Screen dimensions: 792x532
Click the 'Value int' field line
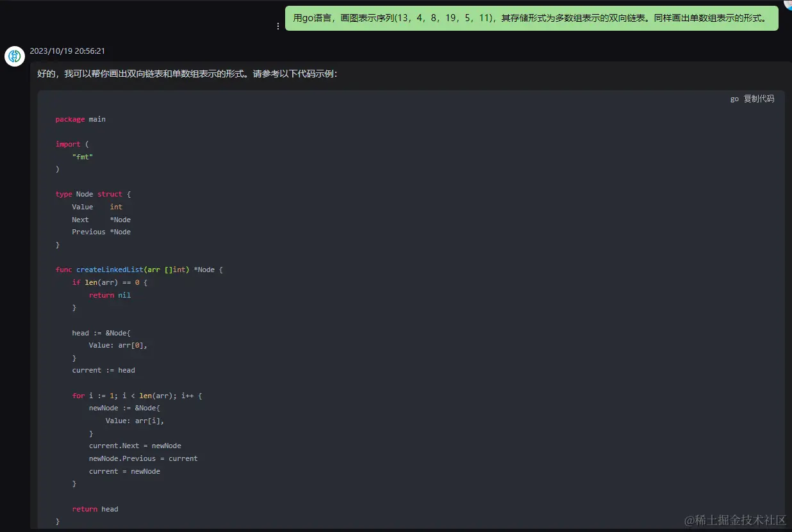click(x=97, y=207)
